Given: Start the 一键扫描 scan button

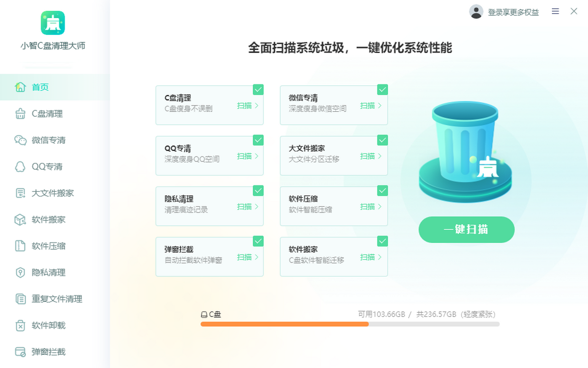Looking at the screenshot, I should click(x=466, y=230).
